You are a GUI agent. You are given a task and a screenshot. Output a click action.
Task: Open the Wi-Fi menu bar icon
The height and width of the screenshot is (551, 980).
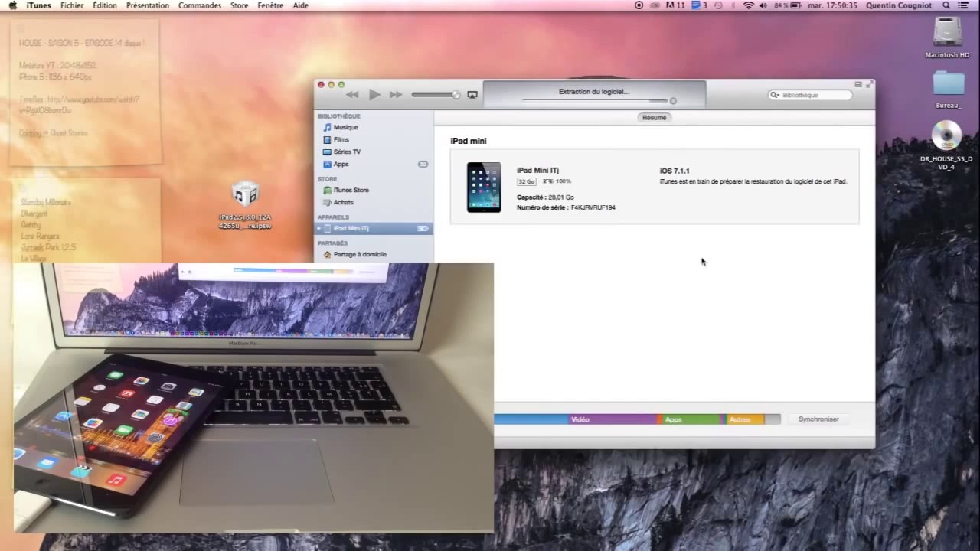pyautogui.click(x=748, y=5)
